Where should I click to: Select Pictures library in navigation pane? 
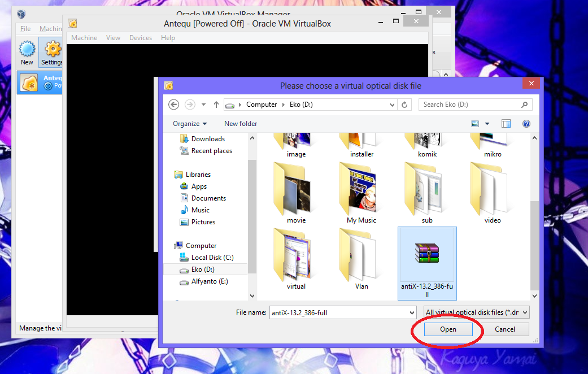(x=203, y=222)
